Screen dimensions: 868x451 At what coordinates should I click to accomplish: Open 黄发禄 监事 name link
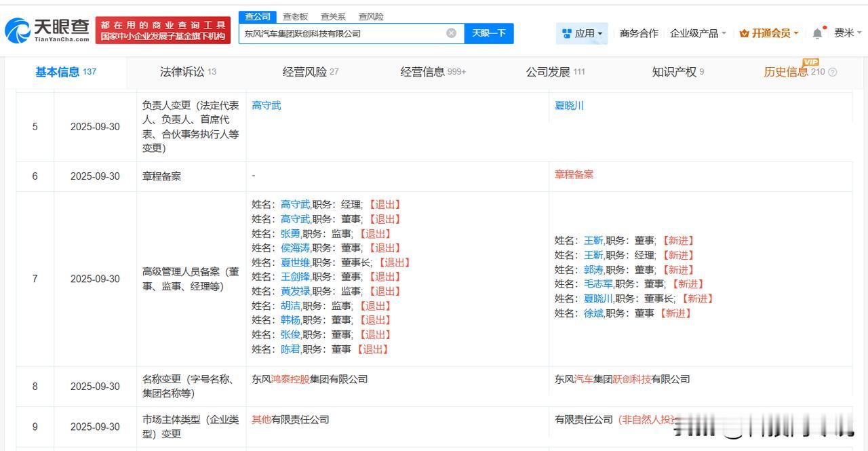pyautogui.click(x=295, y=291)
